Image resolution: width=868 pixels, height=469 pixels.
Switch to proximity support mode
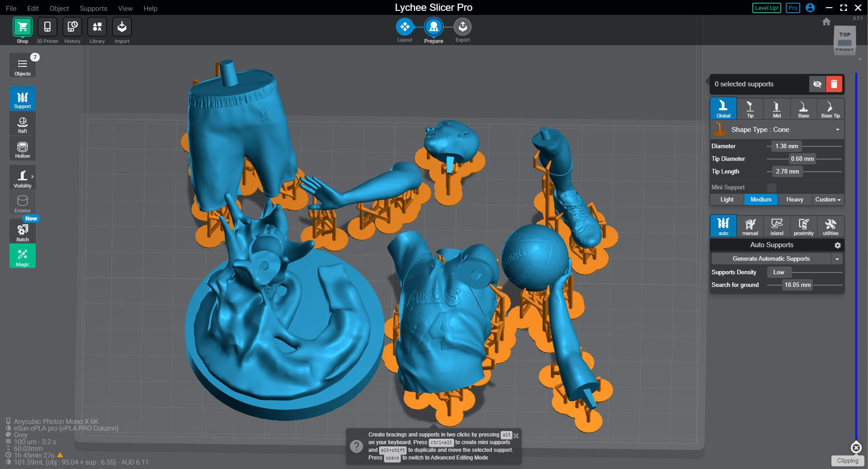pos(803,226)
